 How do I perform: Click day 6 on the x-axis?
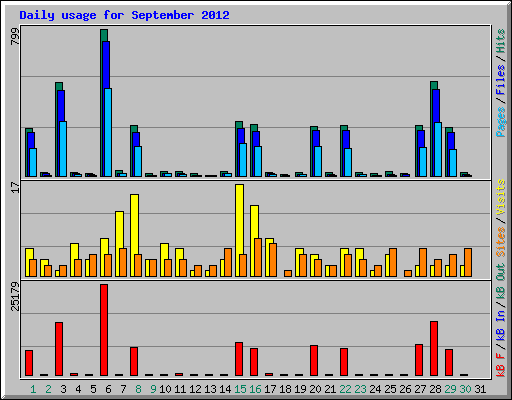click(108, 389)
